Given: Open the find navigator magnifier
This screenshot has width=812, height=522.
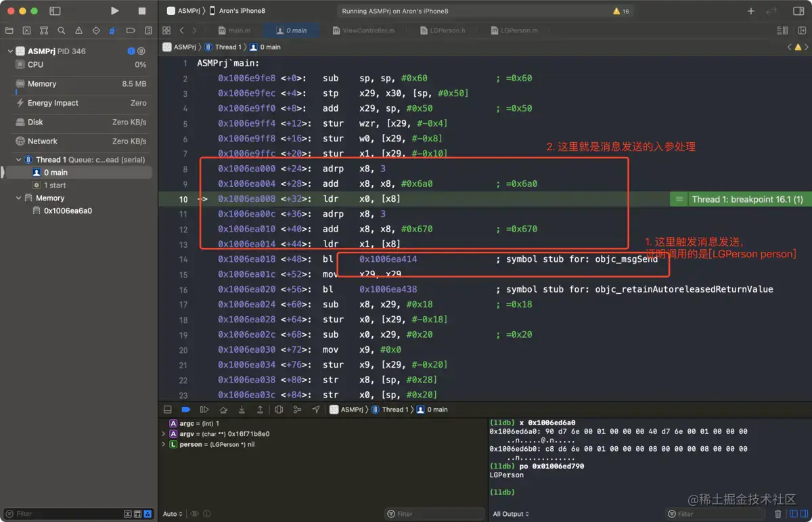Looking at the screenshot, I should [62, 30].
